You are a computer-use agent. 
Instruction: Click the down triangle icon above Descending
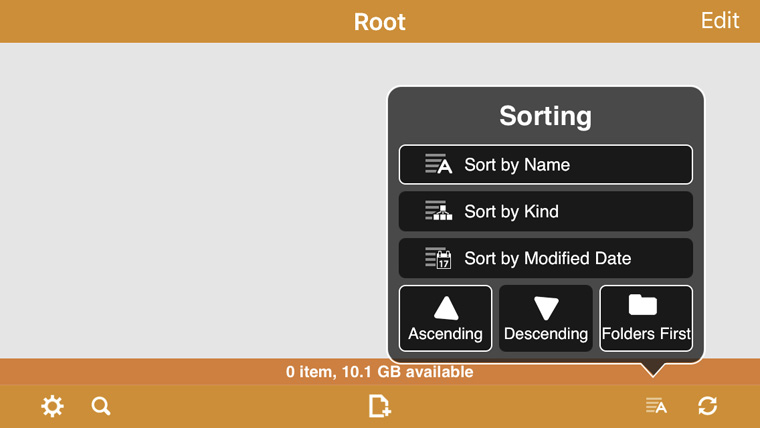(546, 308)
